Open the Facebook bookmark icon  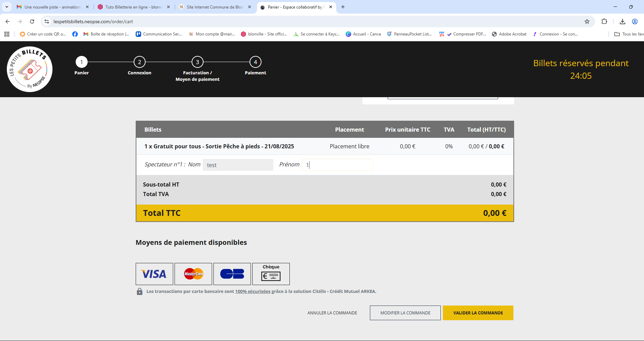pyautogui.click(x=75, y=34)
